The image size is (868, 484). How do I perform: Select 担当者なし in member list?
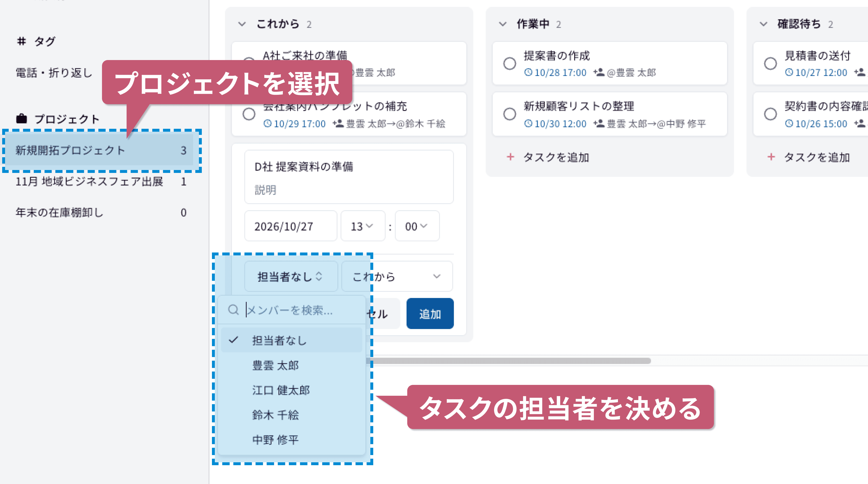(292, 340)
